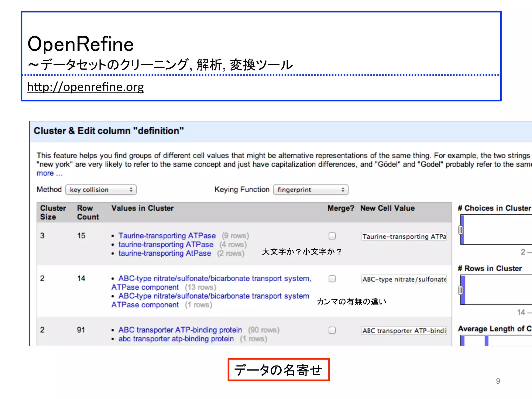This screenshot has height=399, width=532.
Task: Grab the '# Rows in Cluster' slider handle
Action: coord(460,290)
